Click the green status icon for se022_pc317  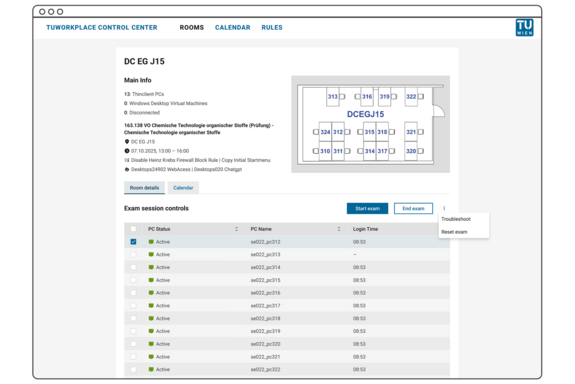(x=151, y=306)
